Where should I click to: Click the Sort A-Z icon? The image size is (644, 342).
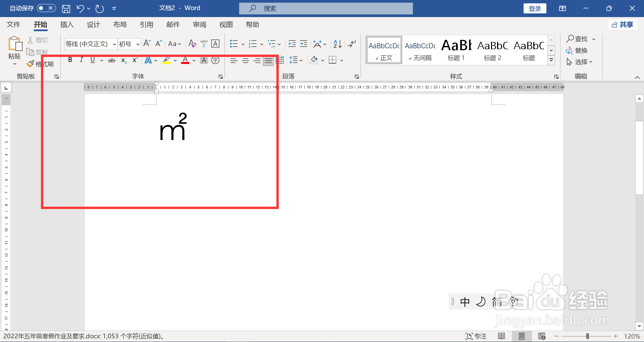(x=337, y=44)
